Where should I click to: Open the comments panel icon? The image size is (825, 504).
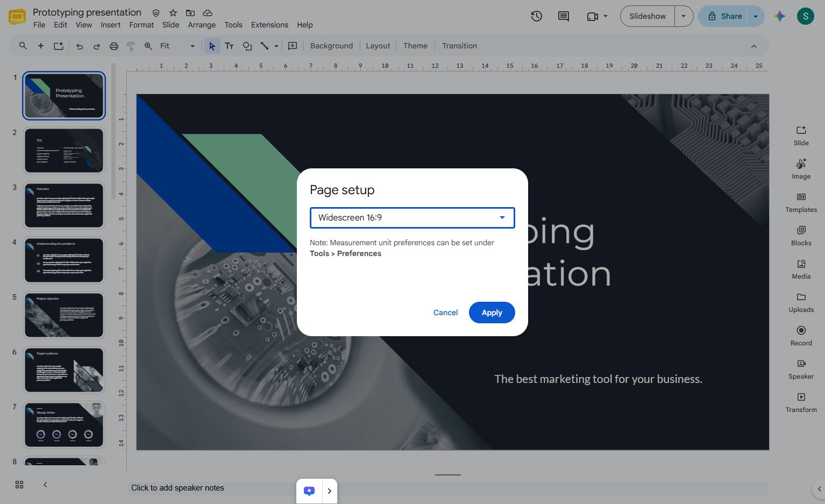coord(563,16)
